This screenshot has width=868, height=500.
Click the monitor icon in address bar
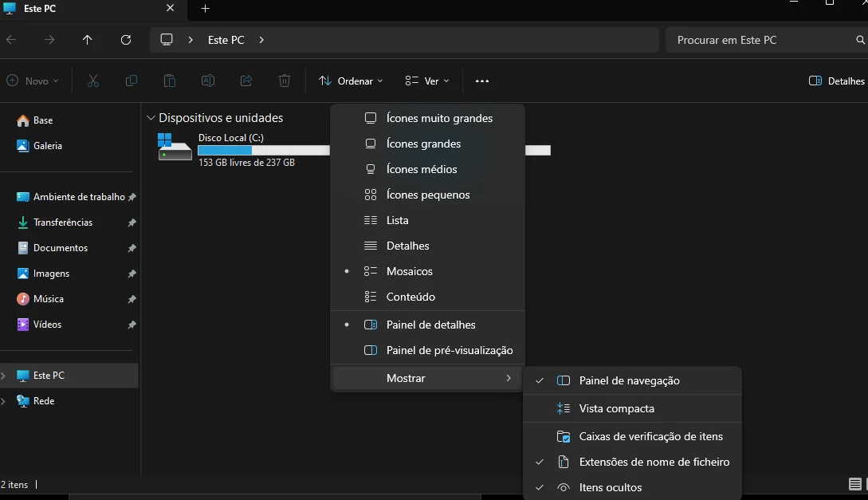coord(166,40)
